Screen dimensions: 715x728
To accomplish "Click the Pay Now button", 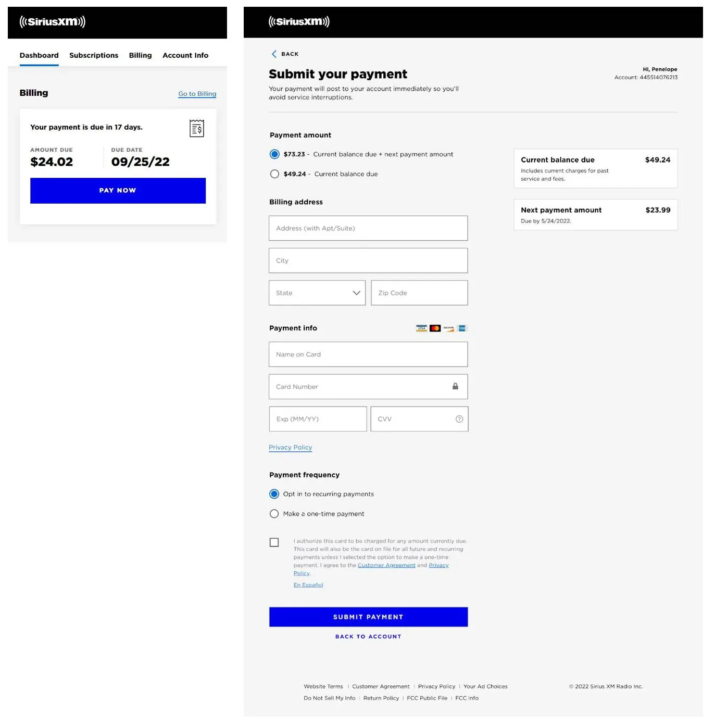I will click(x=118, y=191).
